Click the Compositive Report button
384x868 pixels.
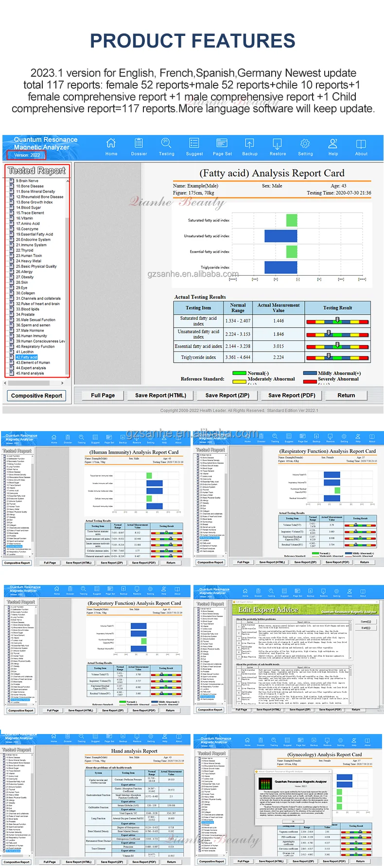click(36, 395)
